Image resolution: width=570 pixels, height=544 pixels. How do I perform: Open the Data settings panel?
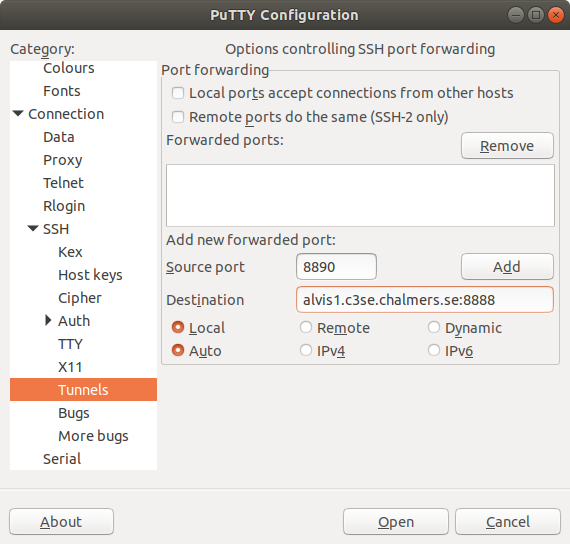(59, 137)
